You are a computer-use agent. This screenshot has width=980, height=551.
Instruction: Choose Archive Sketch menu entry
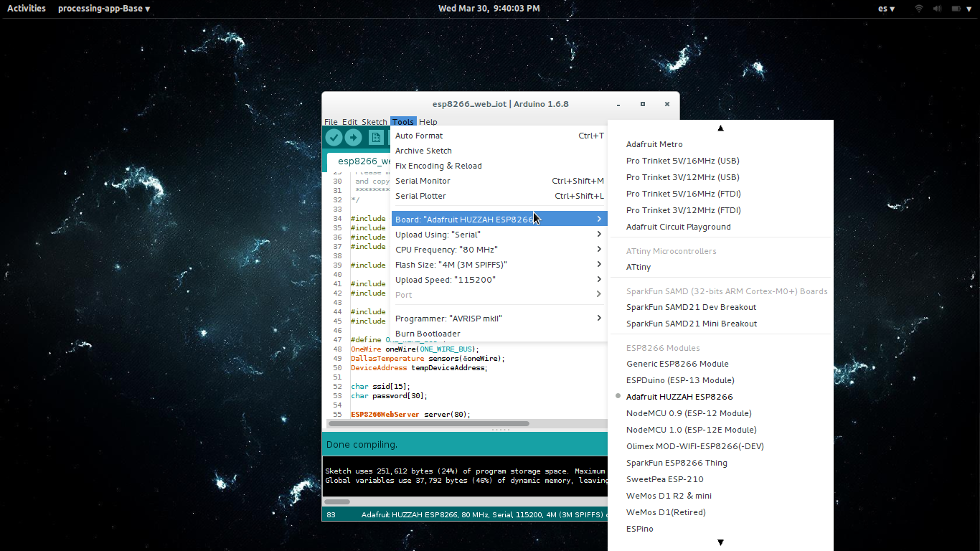[x=499, y=151]
